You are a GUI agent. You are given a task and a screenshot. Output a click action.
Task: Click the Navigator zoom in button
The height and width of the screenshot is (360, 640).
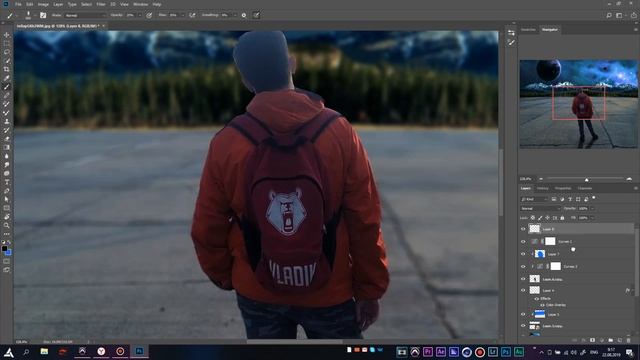click(629, 179)
